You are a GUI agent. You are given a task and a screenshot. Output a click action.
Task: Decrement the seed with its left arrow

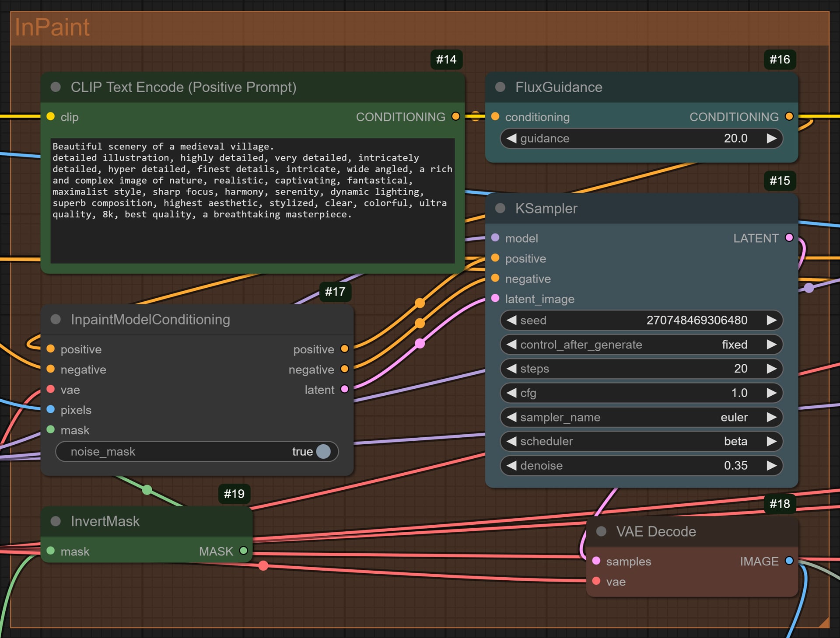511,320
